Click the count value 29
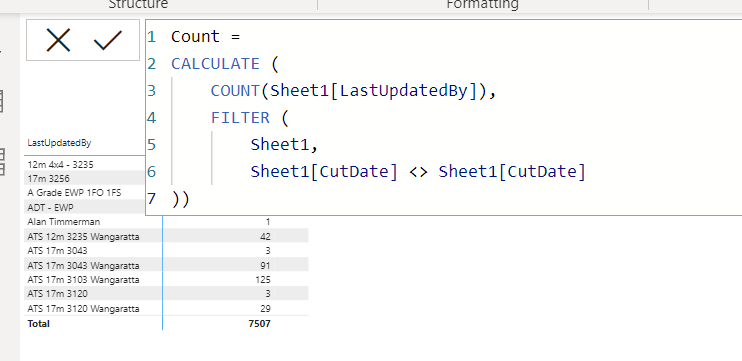The width and height of the screenshot is (742, 361). [265, 308]
